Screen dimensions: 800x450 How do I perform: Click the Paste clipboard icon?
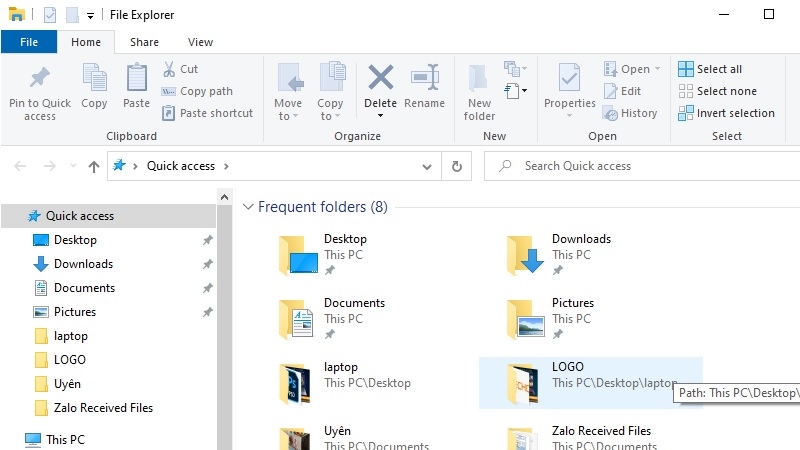[136, 78]
